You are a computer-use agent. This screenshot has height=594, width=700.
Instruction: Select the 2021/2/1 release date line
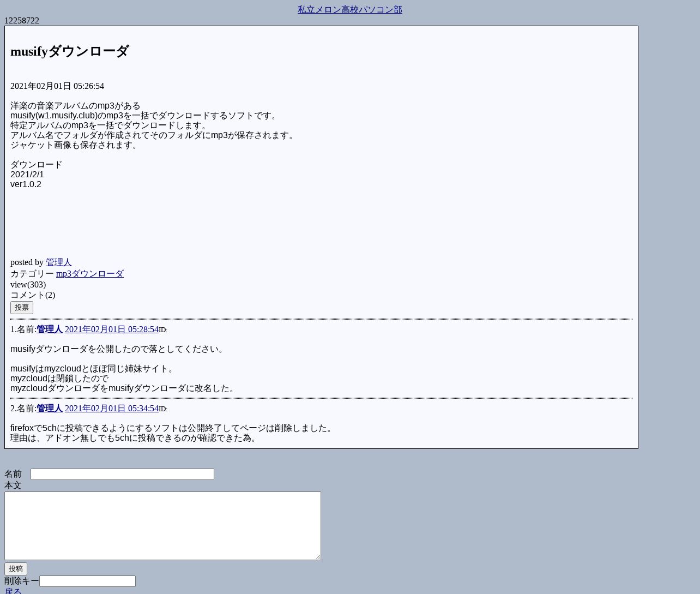point(27,175)
